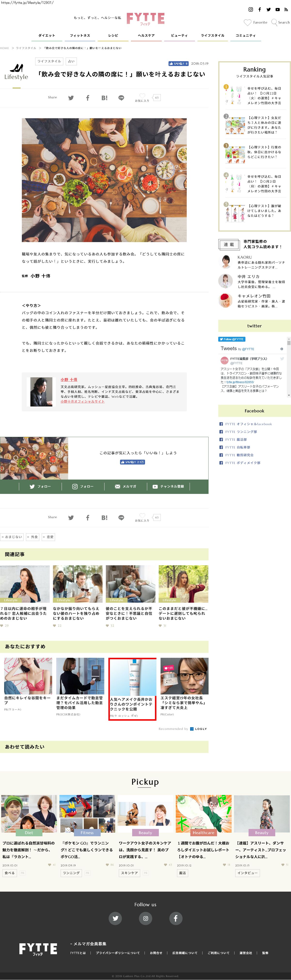The width and height of the screenshot is (291, 980).
Task: Toggle the top お気に入り heart for this article
Action: pos(142,96)
